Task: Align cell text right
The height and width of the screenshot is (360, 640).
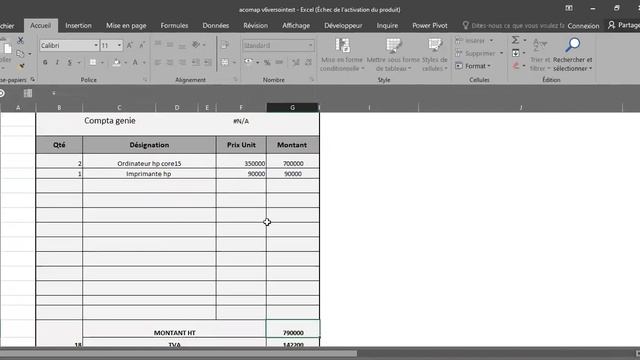Action: [x=182, y=62]
